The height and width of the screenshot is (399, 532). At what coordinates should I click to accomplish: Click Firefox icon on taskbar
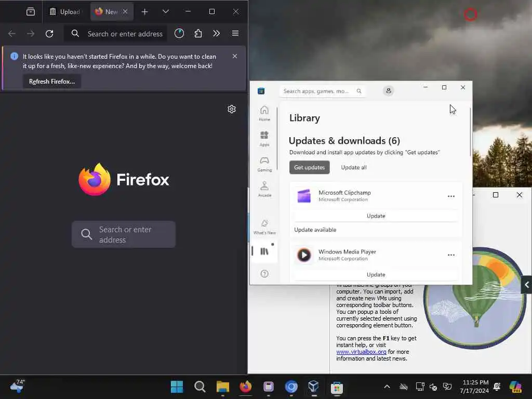coord(246,387)
